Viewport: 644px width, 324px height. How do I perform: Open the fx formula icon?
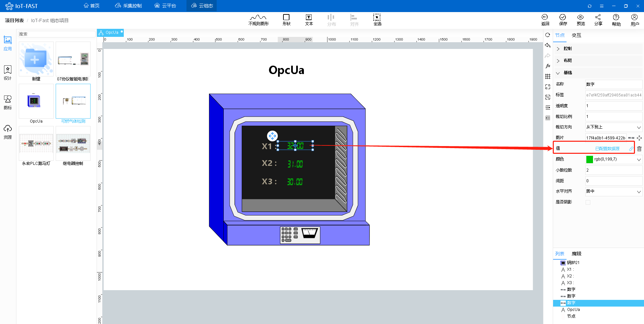[548, 66]
